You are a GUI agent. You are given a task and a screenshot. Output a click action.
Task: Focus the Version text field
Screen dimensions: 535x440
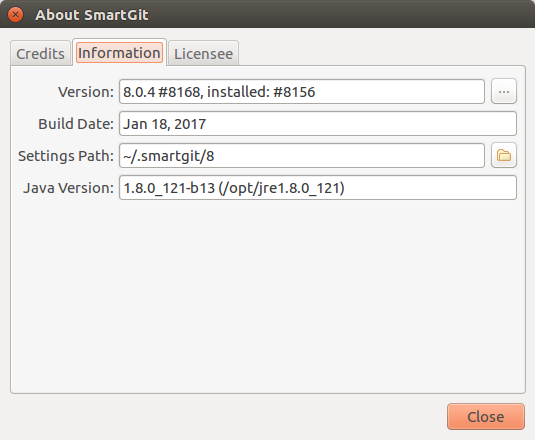click(302, 91)
